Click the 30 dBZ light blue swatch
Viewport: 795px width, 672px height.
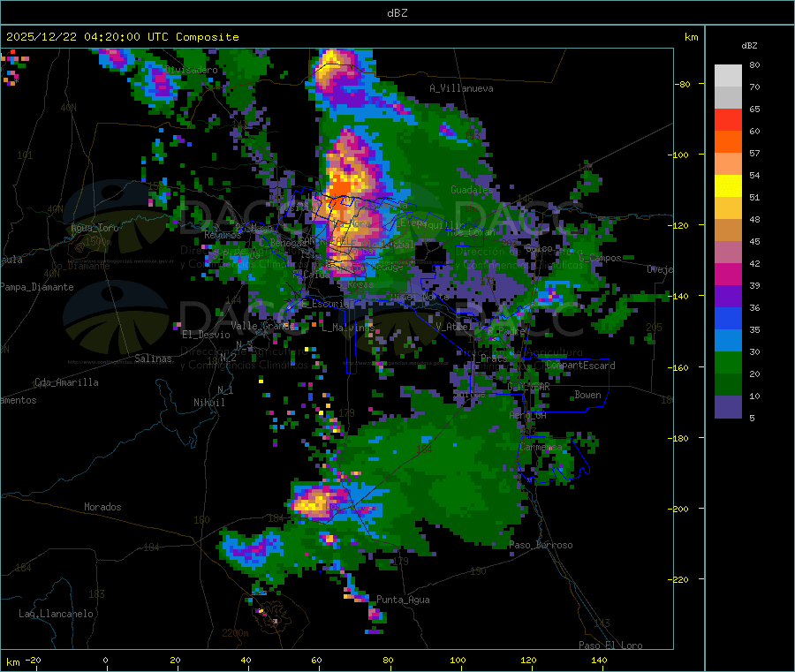[x=728, y=341]
